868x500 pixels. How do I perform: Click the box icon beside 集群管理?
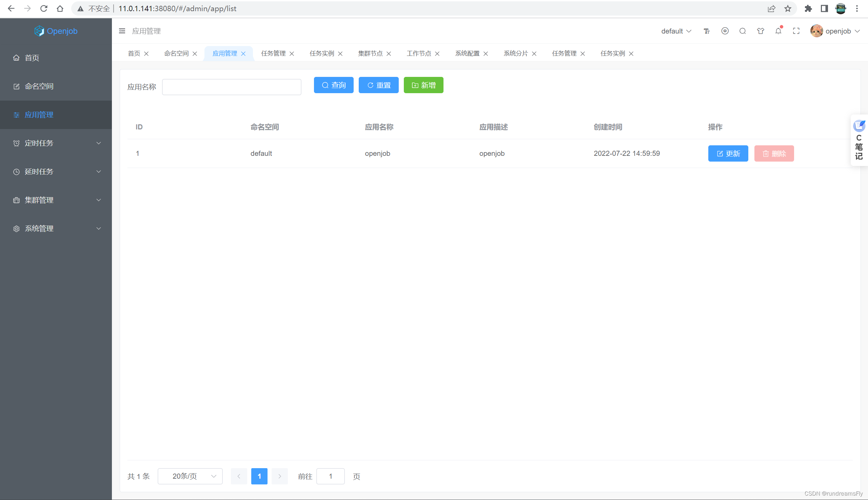(x=16, y=200)
